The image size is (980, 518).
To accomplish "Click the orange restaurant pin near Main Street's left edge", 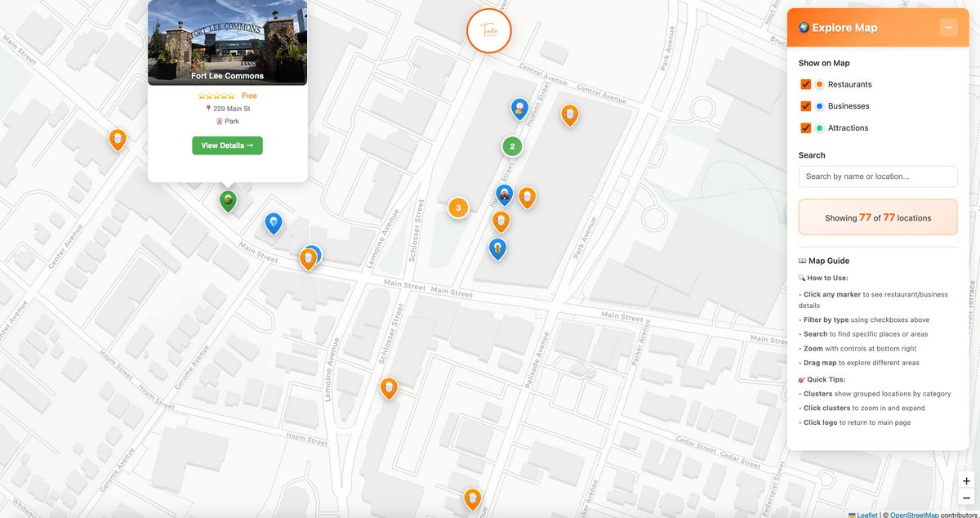I will point(118,138).
